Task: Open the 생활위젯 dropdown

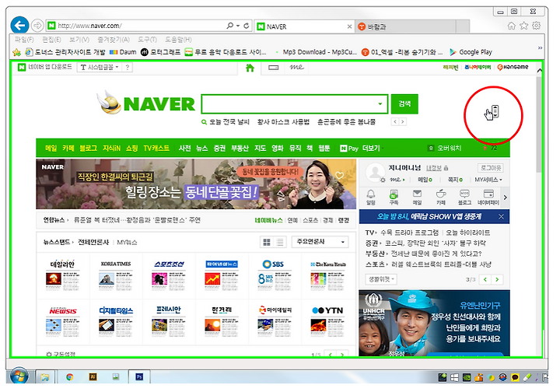Action: tap(381, 279)
